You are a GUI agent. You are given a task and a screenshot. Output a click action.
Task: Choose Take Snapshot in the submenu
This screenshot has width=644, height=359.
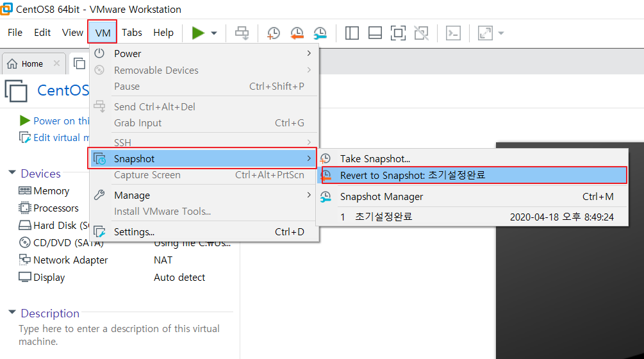pos(472,158)
